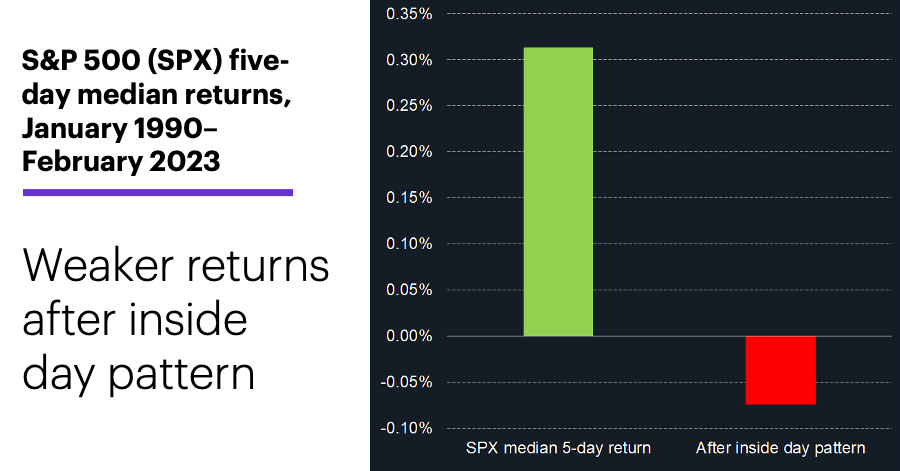
Task: Click the 'S&P 500 (SPX) five-' title line
Action: (x=155, y=61)
